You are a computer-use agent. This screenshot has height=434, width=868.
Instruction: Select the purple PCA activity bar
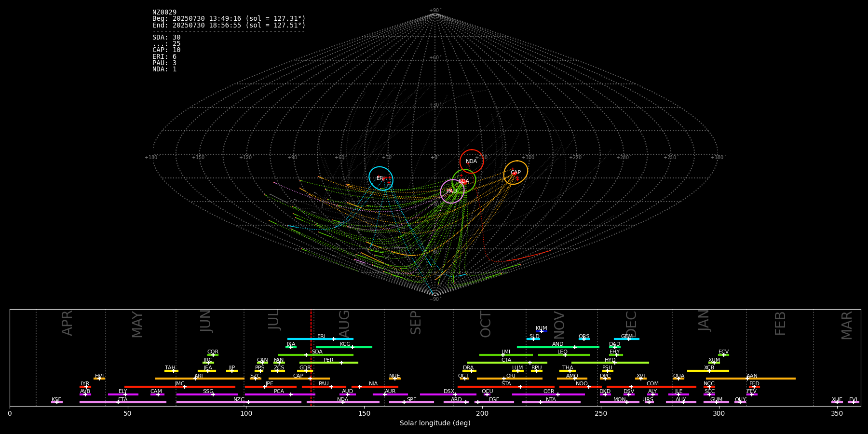click(x=280, y=394)
